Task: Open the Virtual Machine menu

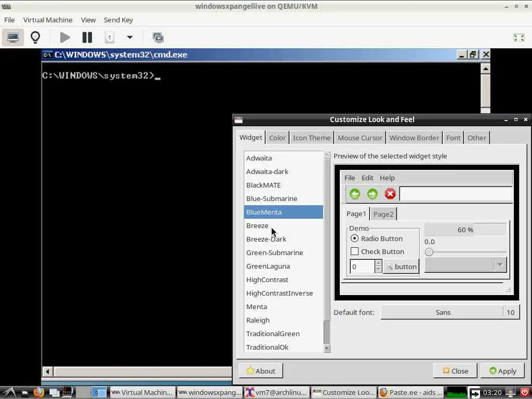Action: pos(48,20)
